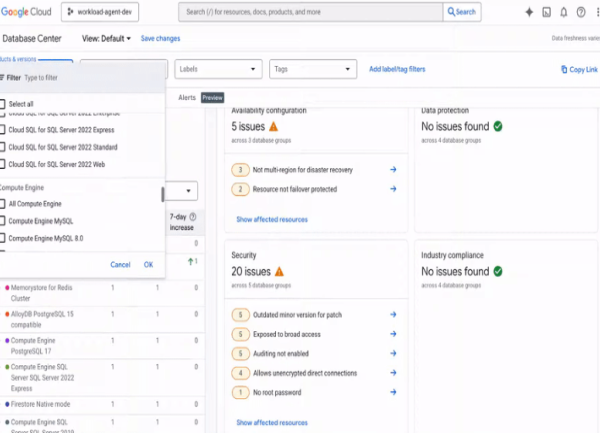Select Compute Engine SQL Server 2022 Express row

102,378
